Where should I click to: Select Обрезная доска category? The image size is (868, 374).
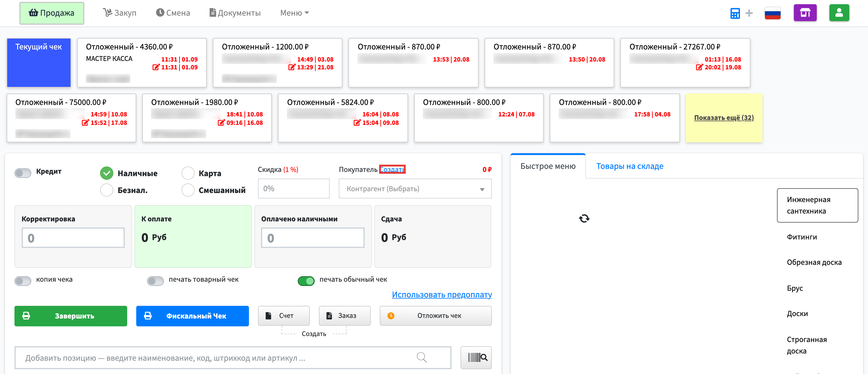tap(814, 262)
